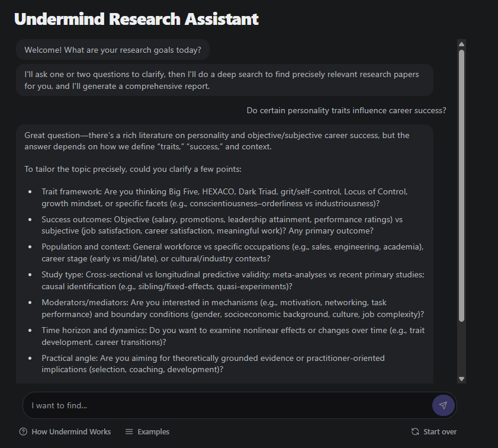Click the question-mark help icon
The height and width of the screenshot is (448, 498).
(23, 431)
